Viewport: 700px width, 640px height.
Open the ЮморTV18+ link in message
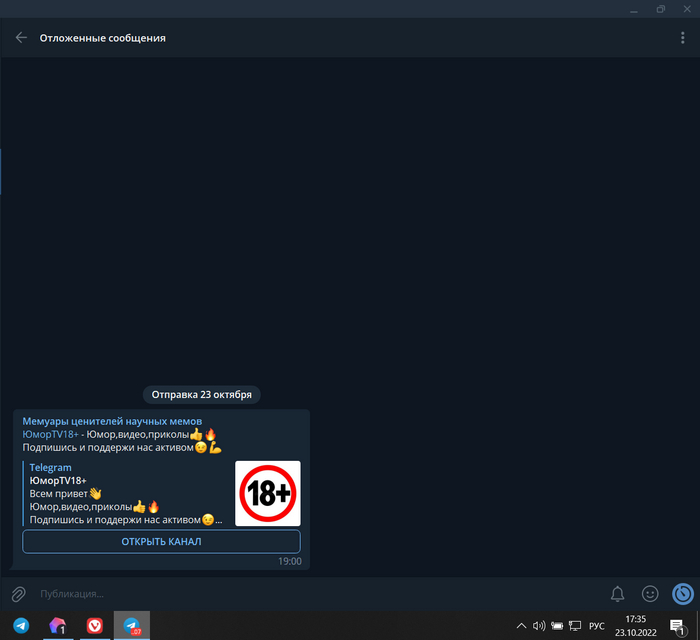pos(50,434)
